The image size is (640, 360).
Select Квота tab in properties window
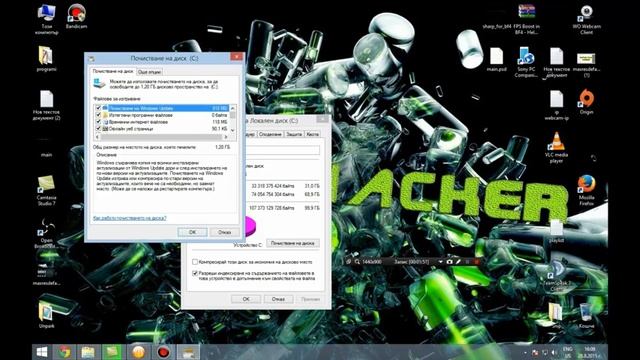(x=312, y=134)
